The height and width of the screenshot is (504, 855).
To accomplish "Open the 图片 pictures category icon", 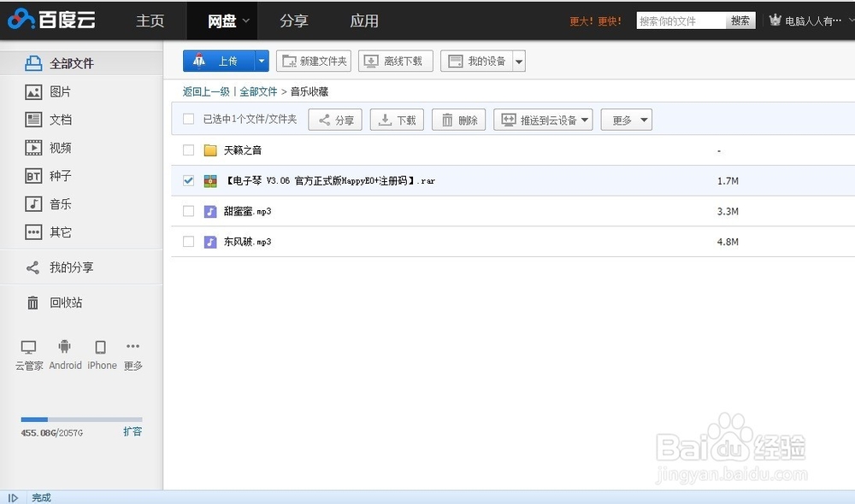I will 33,91.
